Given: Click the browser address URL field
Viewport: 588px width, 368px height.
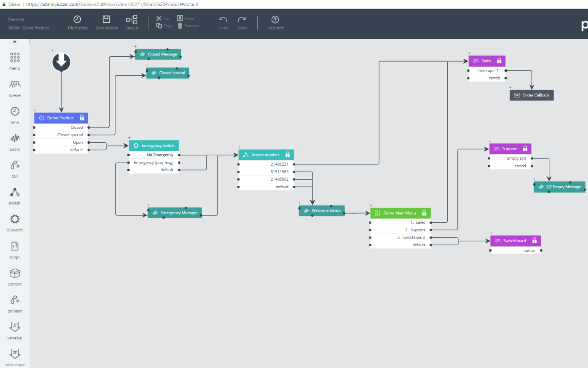Looking at the screenshot, I should [113, 4].
